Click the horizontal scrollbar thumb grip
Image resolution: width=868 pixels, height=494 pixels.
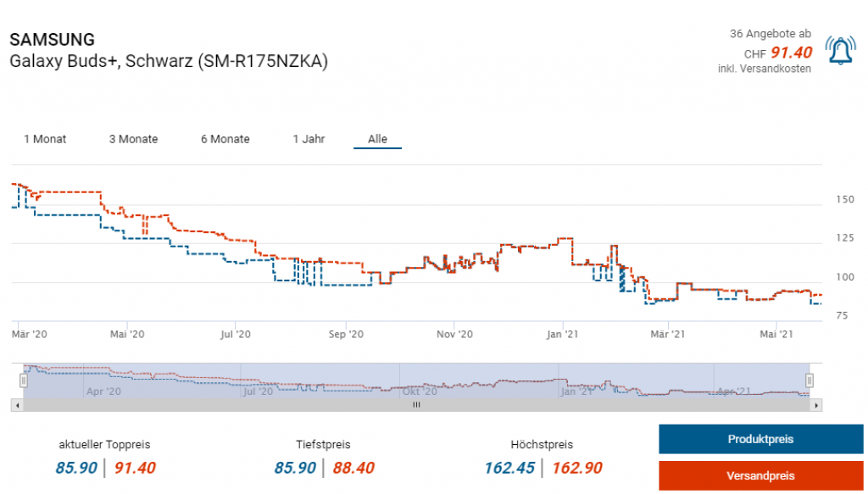click(416, 406)
